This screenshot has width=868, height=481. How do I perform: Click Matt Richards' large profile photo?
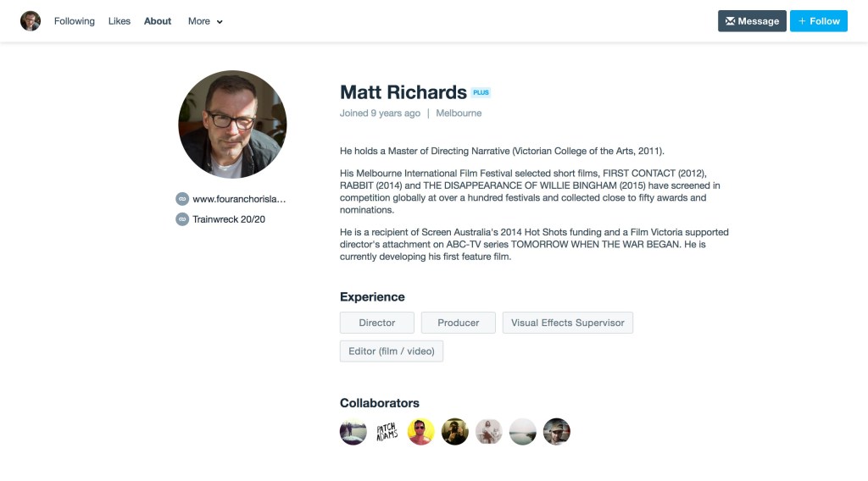click(232, 124)
